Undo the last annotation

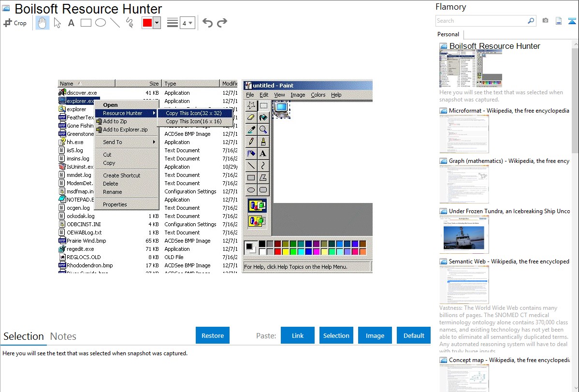pos(207,23)
